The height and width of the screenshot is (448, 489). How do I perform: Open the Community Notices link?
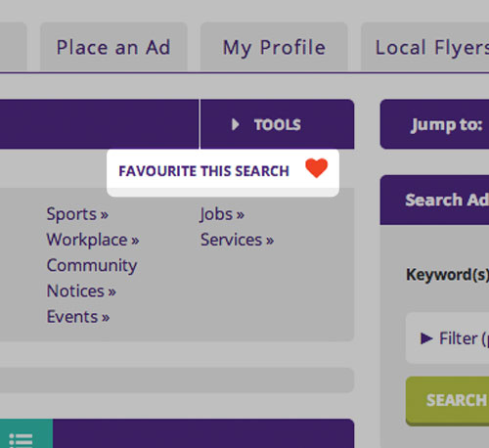pyautogui.click(x=92, y=278)
